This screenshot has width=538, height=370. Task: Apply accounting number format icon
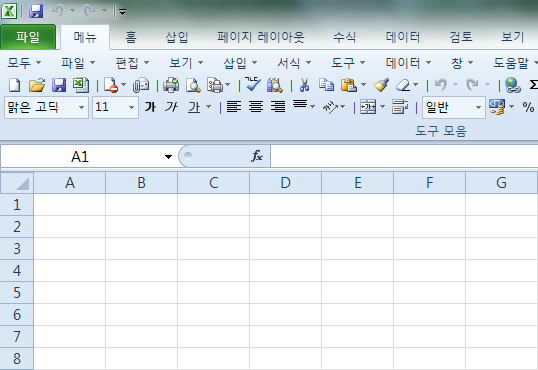click(497, 107)
